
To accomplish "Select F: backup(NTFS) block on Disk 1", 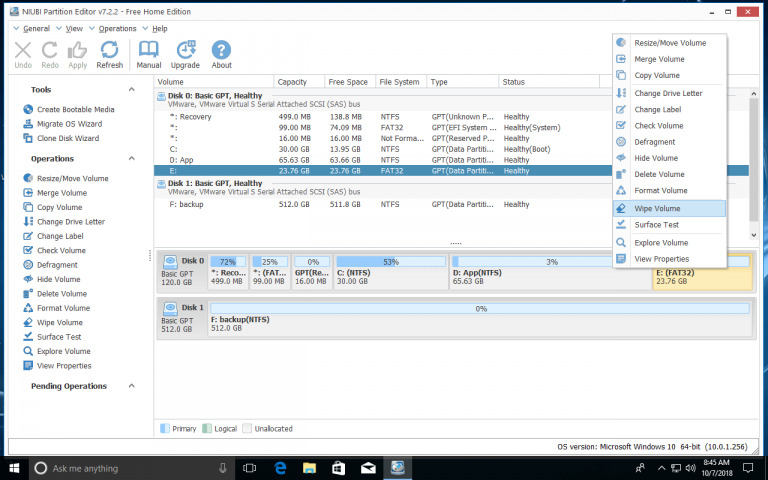I will point(480,319).
